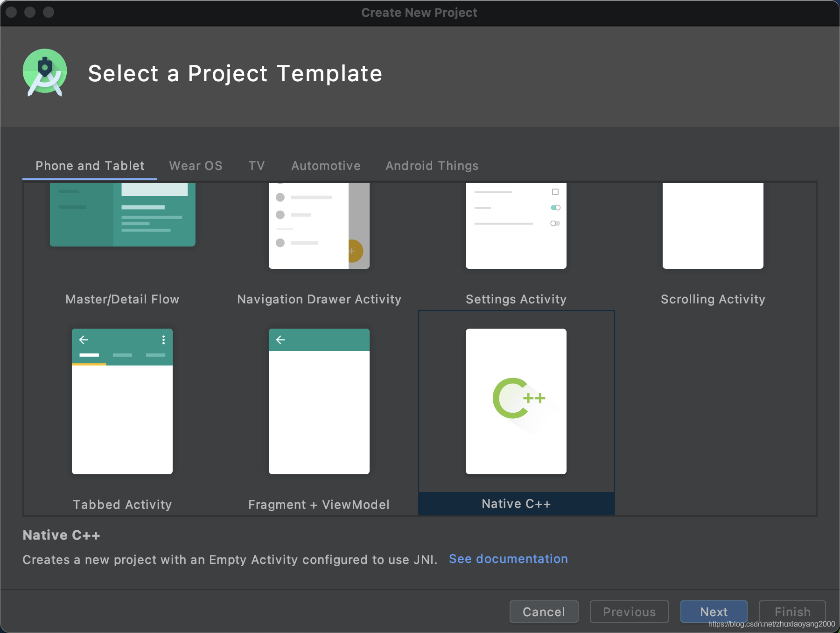
Task: Open the TV tab
Action: pos(257,166)
